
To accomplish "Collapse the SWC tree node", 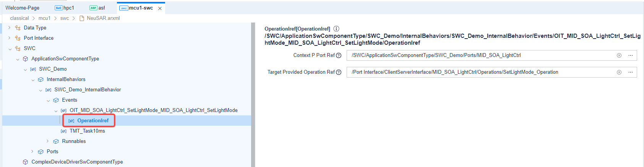I will point(10,49).
